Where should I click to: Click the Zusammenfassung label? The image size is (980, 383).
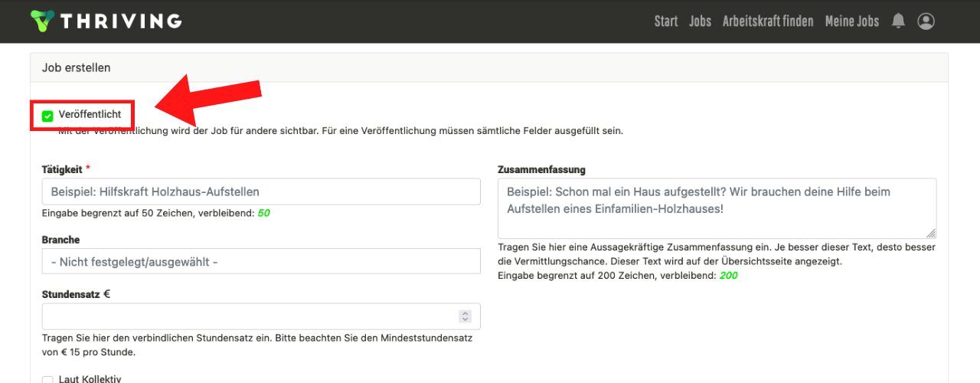coord(541,169)
